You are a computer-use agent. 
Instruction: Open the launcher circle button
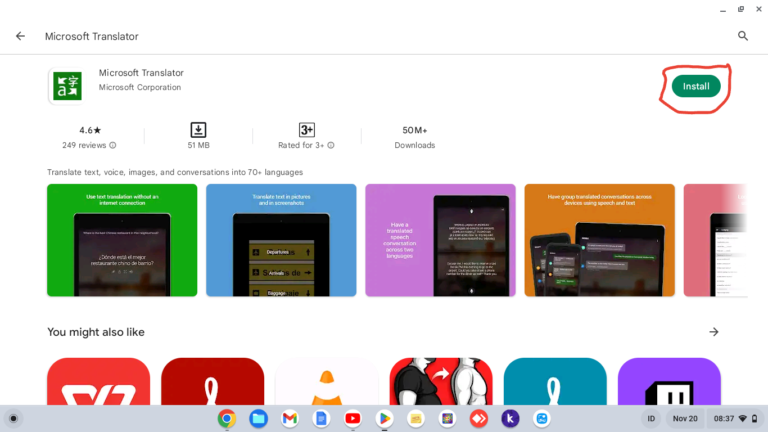[13, 419]
